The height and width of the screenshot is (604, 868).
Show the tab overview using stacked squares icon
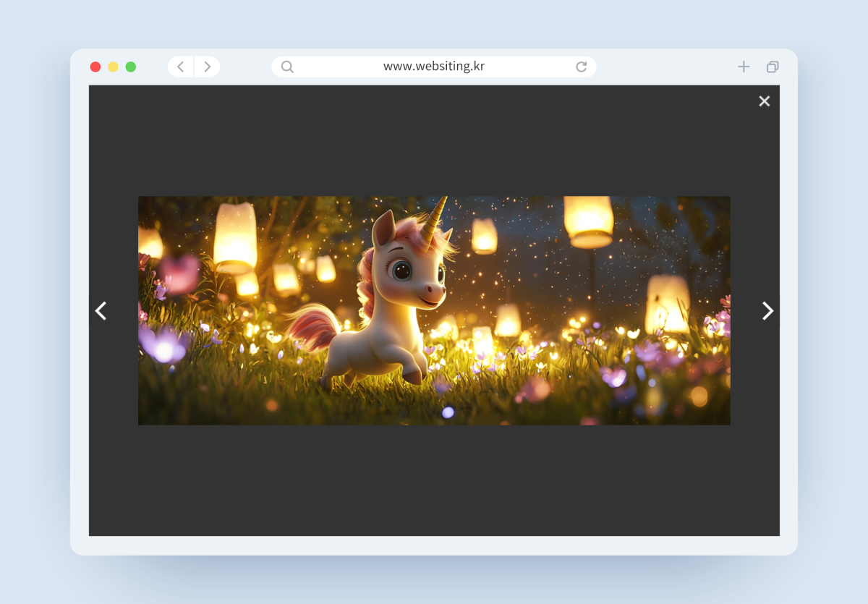point(773,67)
